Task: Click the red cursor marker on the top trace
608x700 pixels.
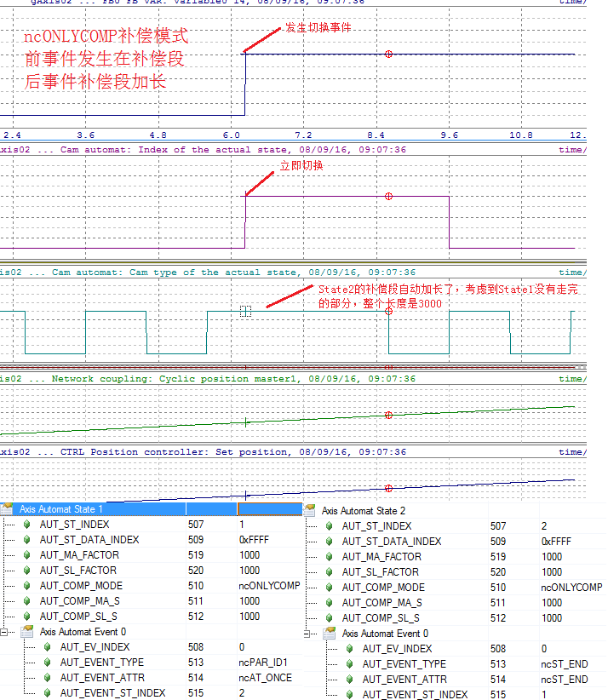Action: [388, 54]
